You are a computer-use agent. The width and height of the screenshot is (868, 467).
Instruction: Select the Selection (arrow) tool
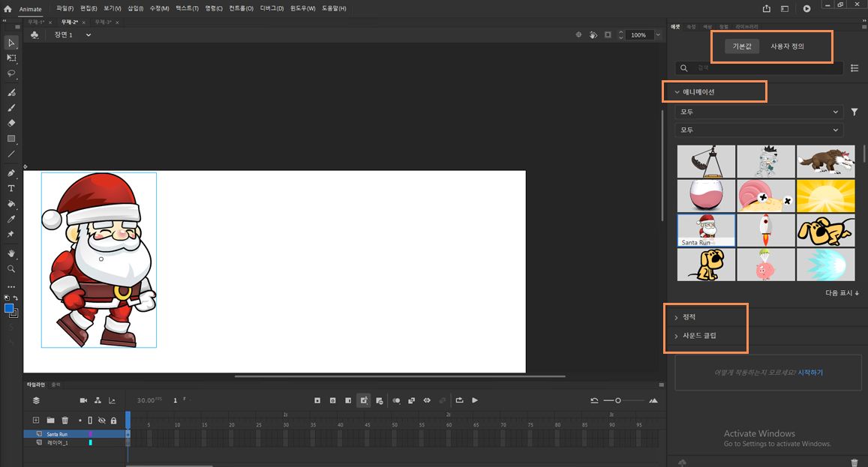point(11,43)
